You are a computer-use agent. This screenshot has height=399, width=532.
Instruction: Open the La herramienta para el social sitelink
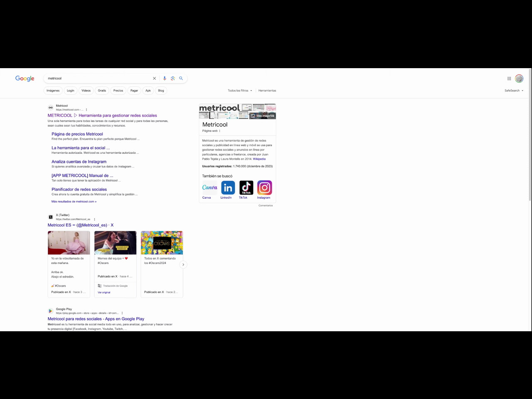tap(81, 148)
